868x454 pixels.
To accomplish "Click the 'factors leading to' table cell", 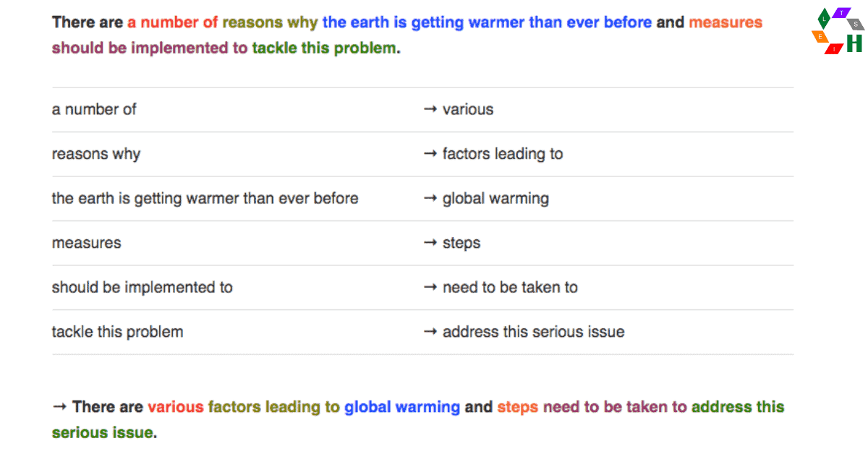I will [503, 154].
